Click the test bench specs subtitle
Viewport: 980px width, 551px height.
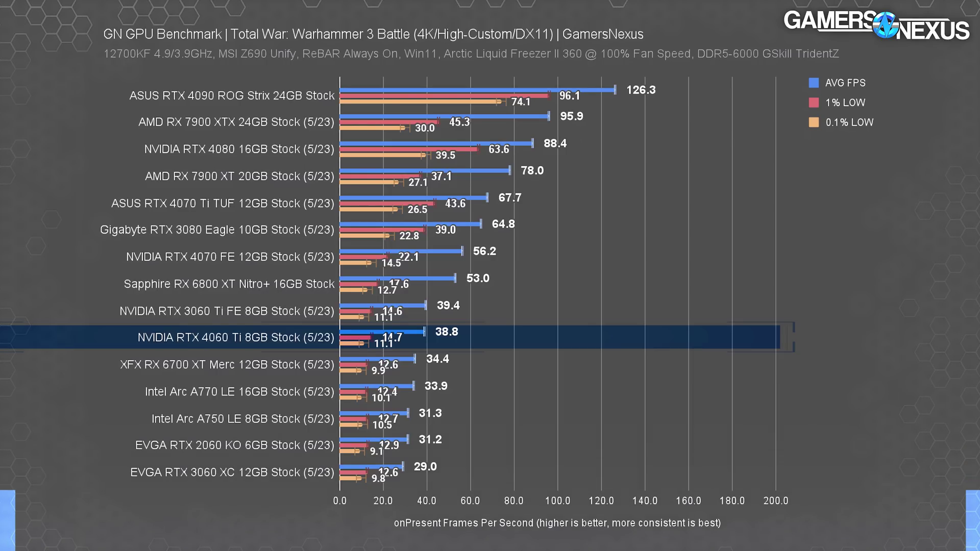click(471, 54)
